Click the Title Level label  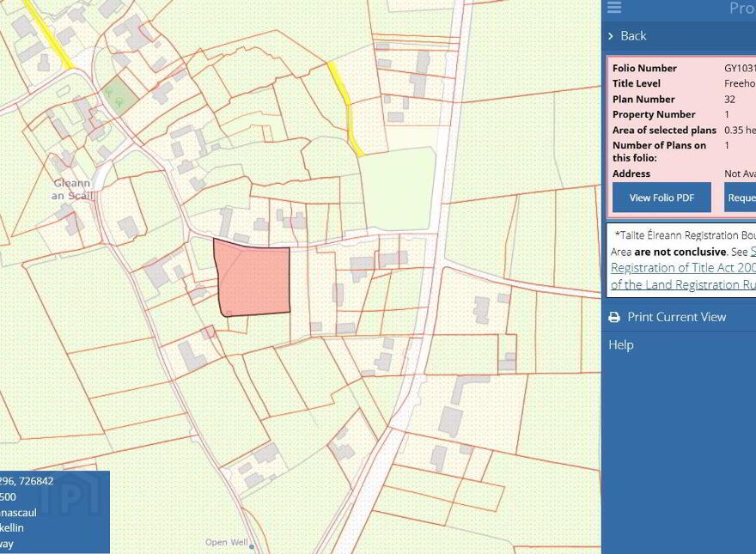tap(637, 84)
